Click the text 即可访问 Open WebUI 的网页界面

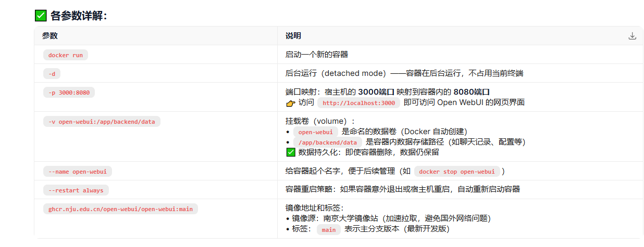464,102
